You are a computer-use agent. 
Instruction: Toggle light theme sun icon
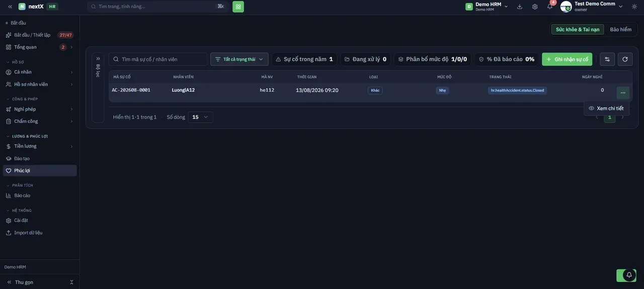coord(634,7)
